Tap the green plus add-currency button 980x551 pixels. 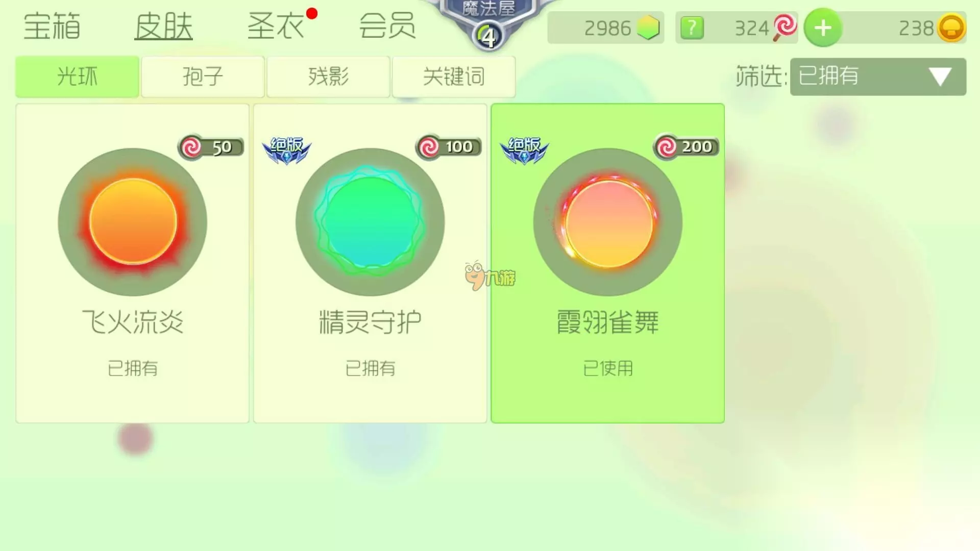click(822, 28)
